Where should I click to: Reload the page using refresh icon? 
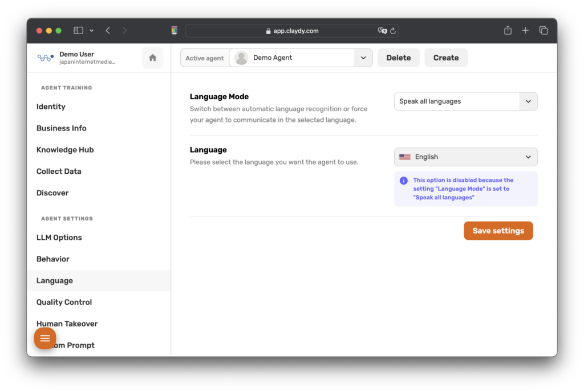pyautogui.click(x=393, y=31)
